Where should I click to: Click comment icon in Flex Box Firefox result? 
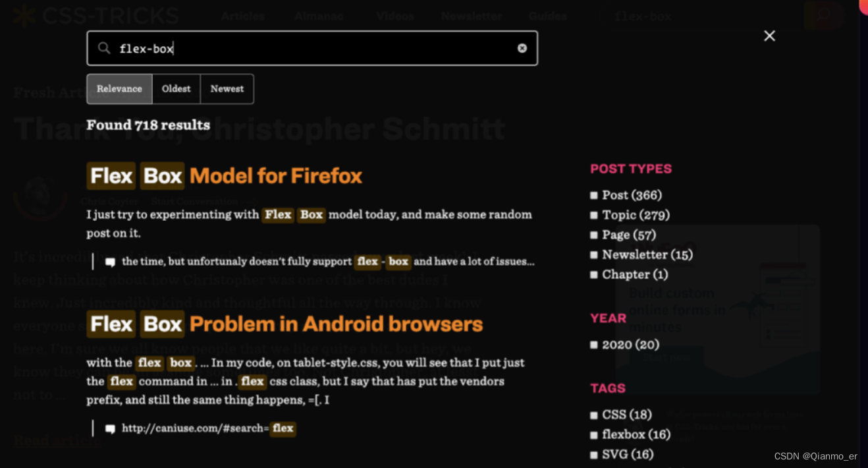[x=110, y=262]
